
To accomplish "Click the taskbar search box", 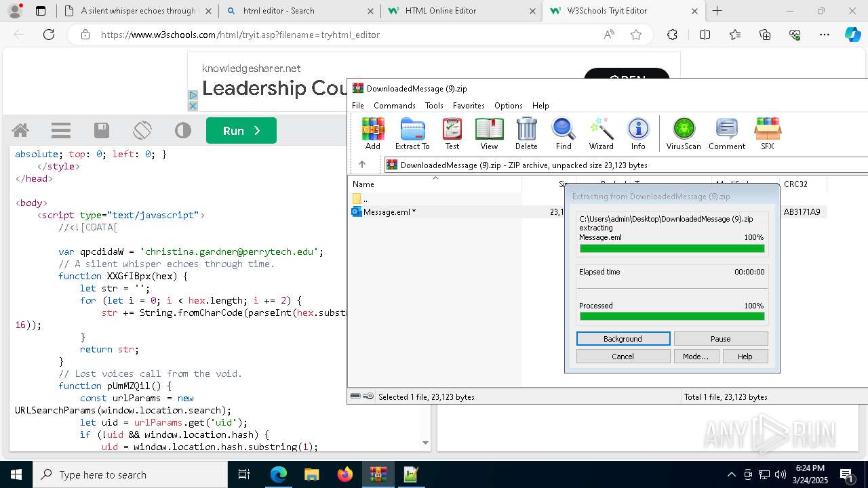I will (130, 474).
